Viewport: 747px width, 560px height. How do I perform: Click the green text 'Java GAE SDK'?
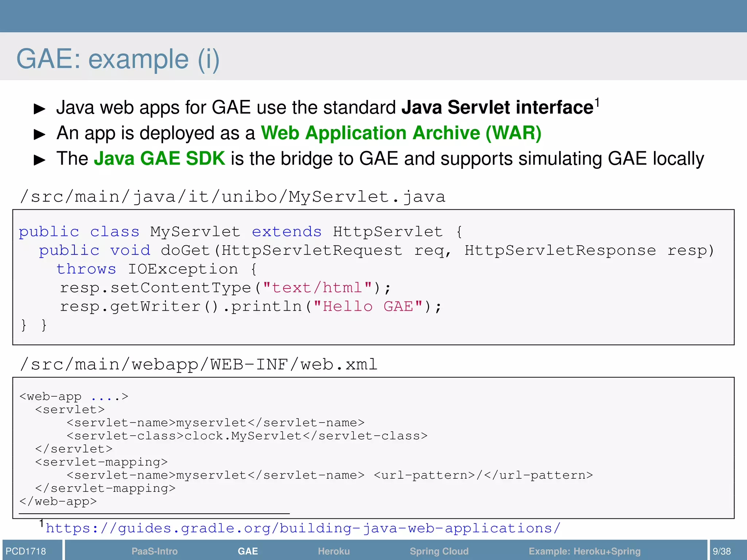tap(160, 159)
